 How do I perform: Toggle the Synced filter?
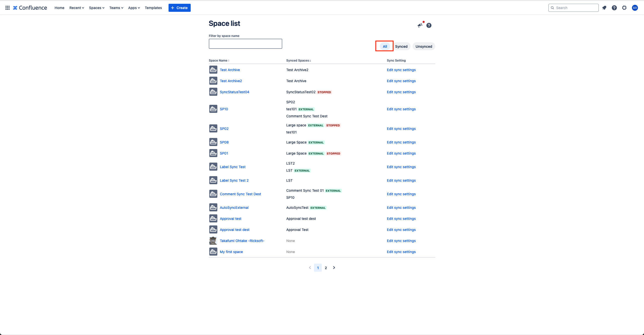click(401, 46)
